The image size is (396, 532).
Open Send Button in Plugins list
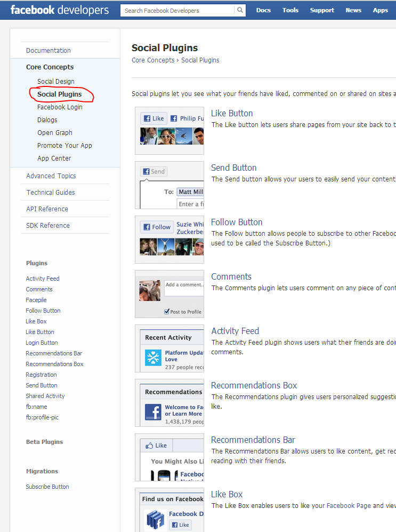pos(42,385)
